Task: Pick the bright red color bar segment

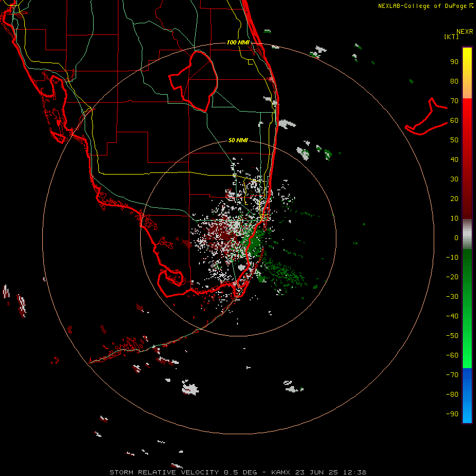Action: coord(467,109)
